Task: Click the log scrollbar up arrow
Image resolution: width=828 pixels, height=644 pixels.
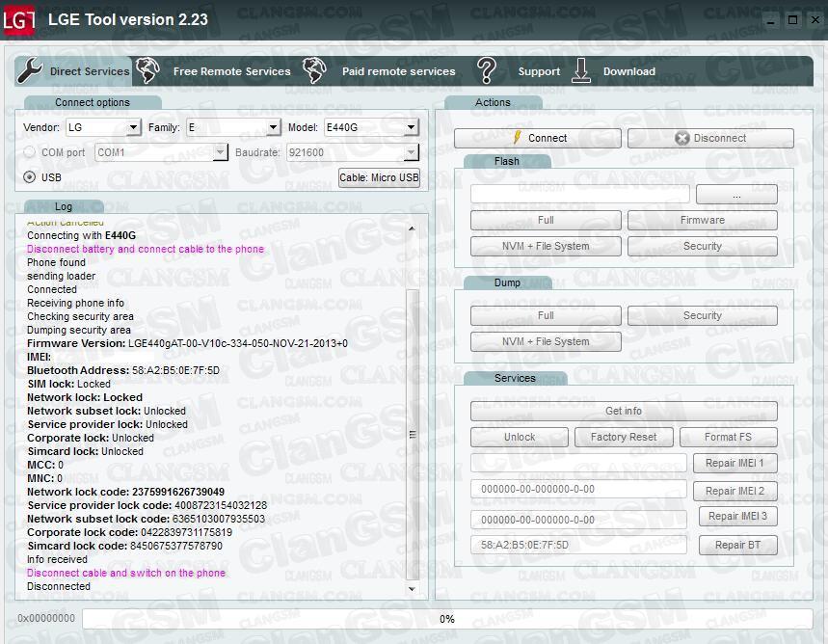Action: [x=412, y=228]
